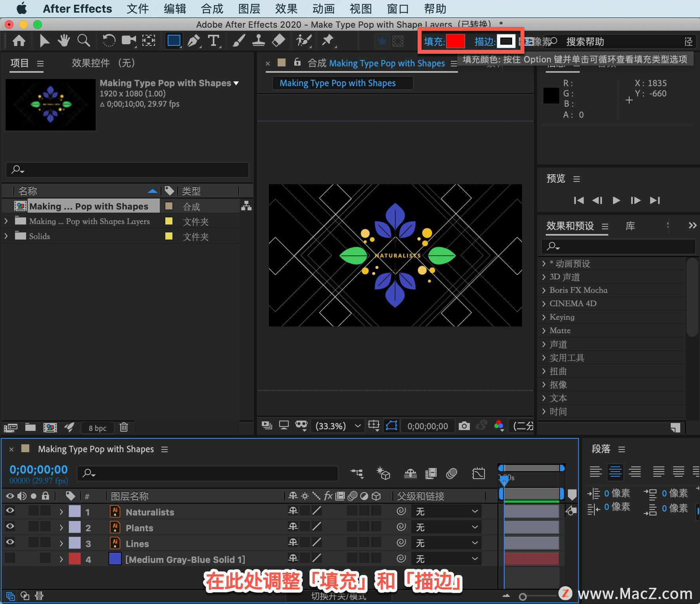Toggle Hide Shy Layers switch in timeline
This screenshot has width=700, height=604.
[x=410, y=473]
